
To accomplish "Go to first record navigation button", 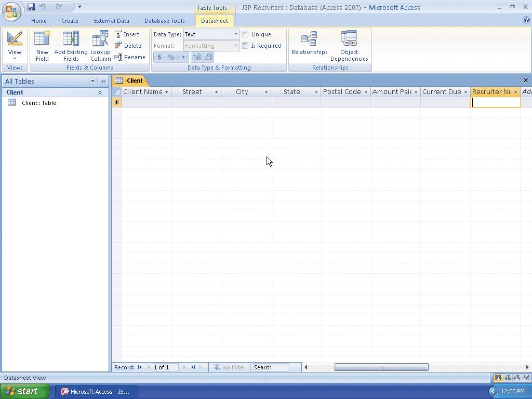I will coord(140,367).
